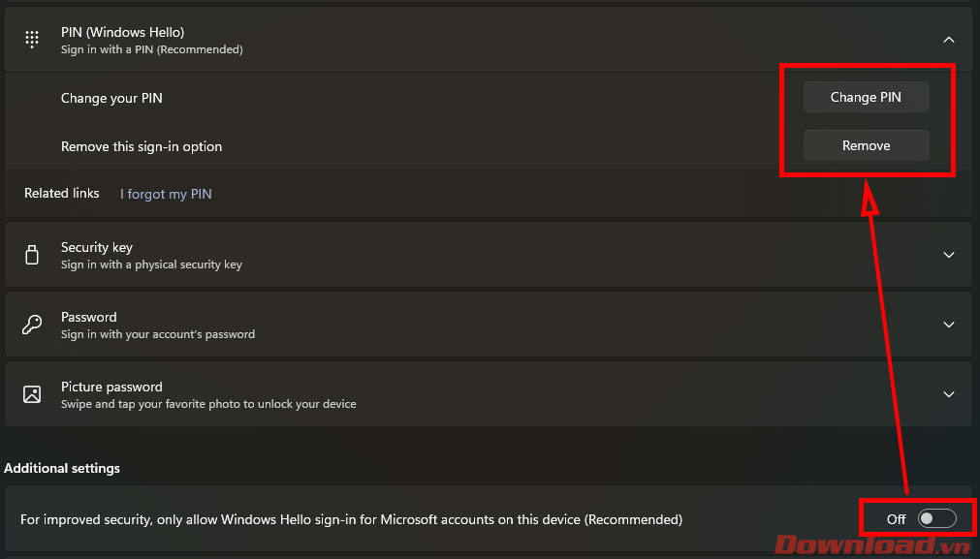Click the Change your PIN label
The width and height of the screenshot is (980, 559).
pos(111,98)
